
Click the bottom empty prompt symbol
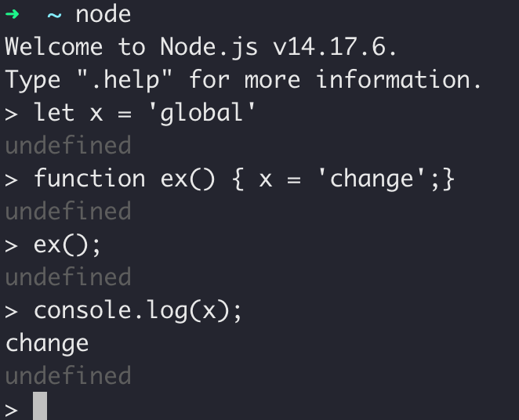[x=11, y=411]
